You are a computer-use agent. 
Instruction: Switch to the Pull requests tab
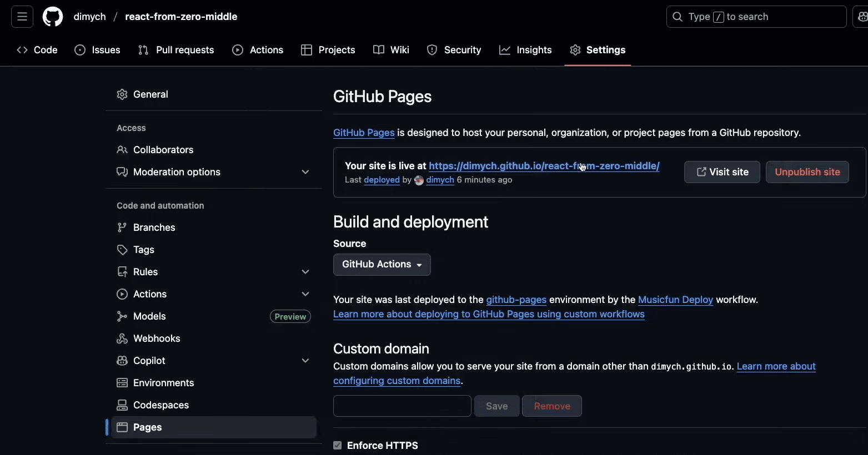(176, 50)
